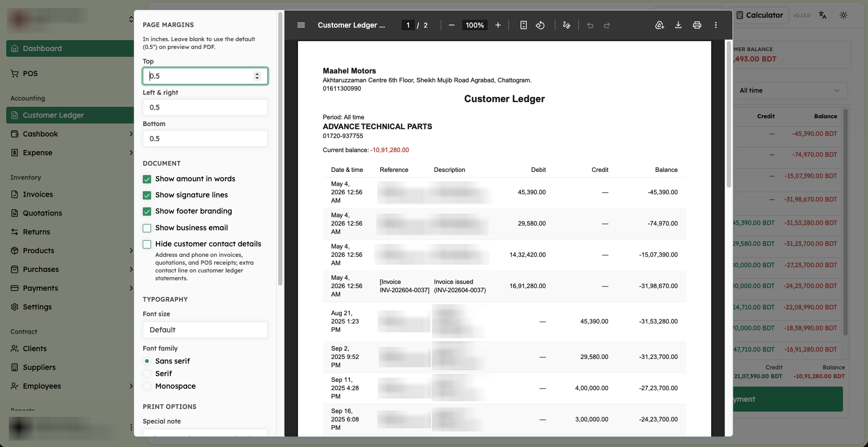Click the PDF page number box
Image resolution: width=868 pixels, height=447 pixels.
point(408,25)
